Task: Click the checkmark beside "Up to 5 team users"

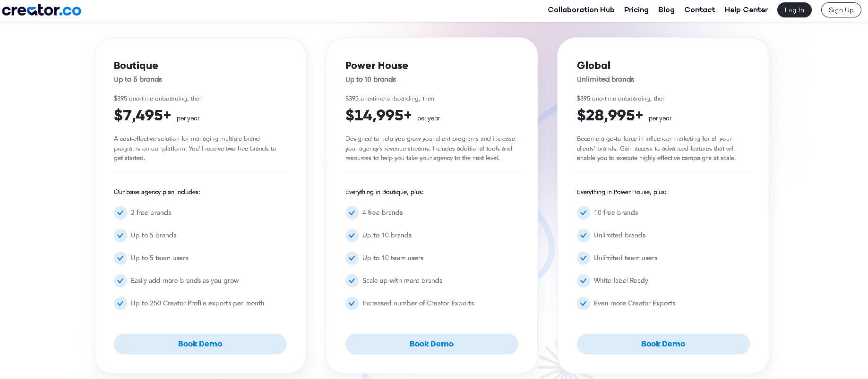Action: pos(120,258)
